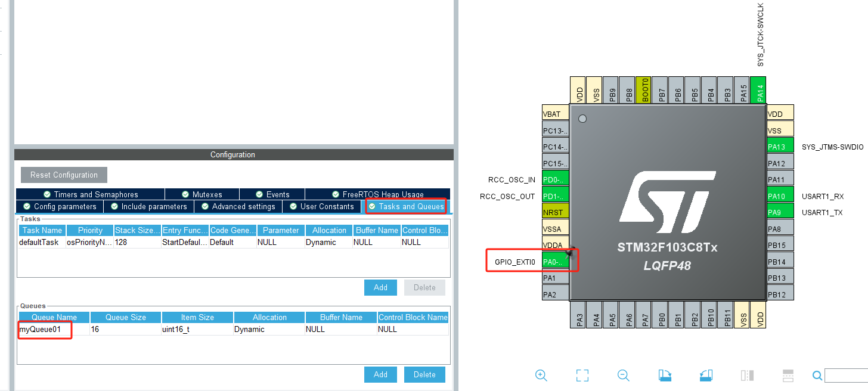Click pin PA3 on the chip
The width and height of the screenshot is (868, 391).
578,315
